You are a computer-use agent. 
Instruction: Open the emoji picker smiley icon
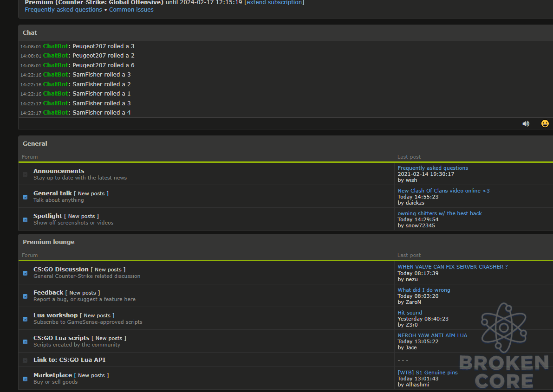[545, 123]
